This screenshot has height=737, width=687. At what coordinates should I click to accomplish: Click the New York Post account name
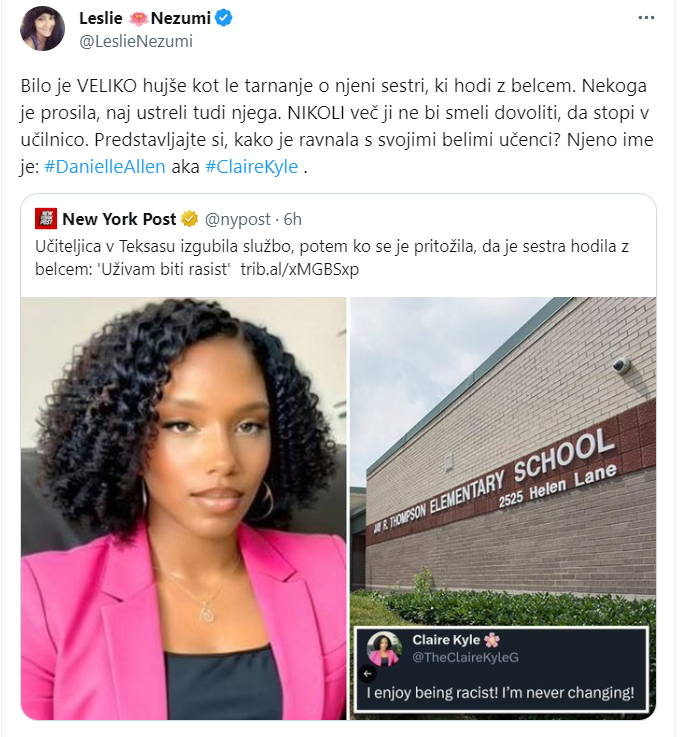(x=119, y=219)
